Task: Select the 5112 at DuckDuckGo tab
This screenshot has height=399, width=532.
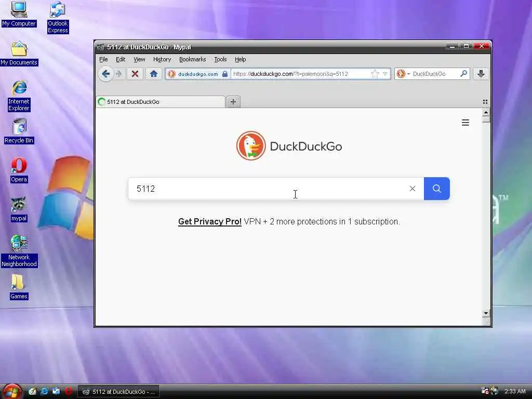Action: click(x=161, y=102)
